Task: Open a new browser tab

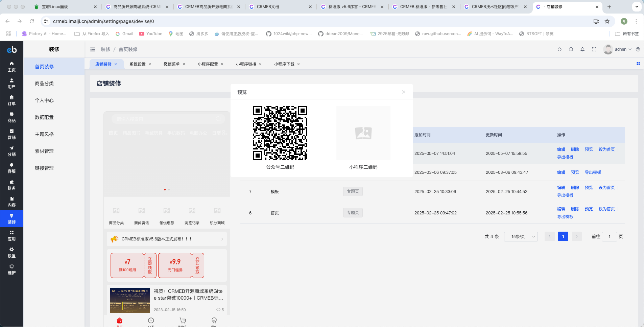Action: pos(609,7)
